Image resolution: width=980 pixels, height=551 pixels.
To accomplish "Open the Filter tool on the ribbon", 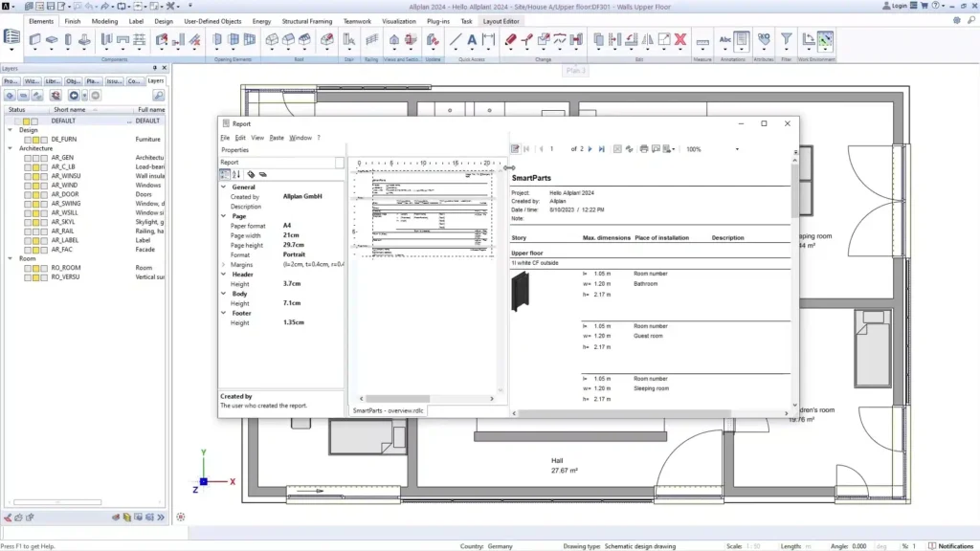I will (786, 39).
